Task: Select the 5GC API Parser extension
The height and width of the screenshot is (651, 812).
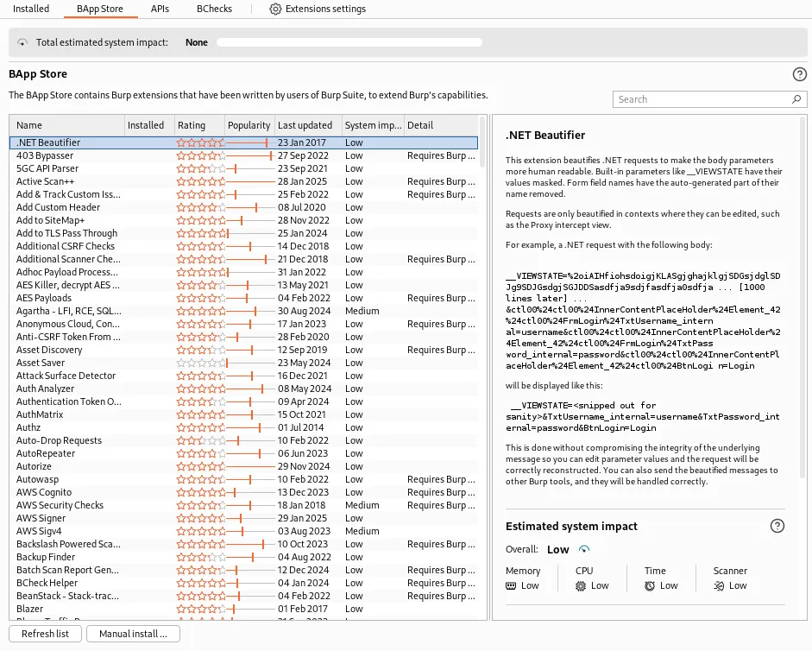Action: 243,168
